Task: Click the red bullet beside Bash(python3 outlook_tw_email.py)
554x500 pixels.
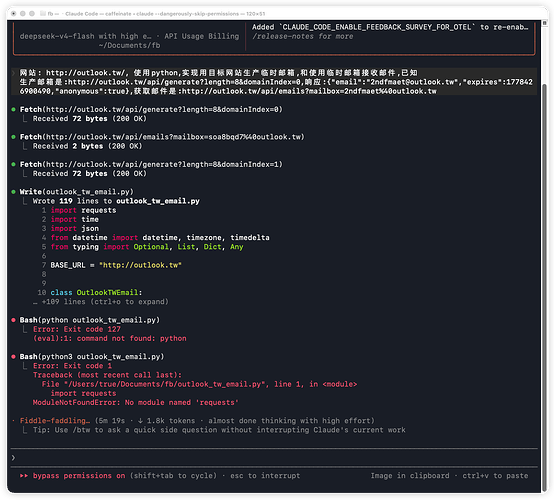Action: 13,357
